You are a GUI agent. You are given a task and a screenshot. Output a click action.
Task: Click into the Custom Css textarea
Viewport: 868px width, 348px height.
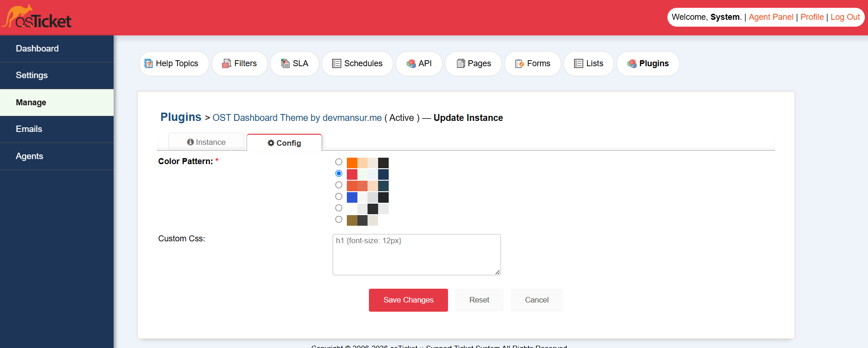click(x=417, y=255)
